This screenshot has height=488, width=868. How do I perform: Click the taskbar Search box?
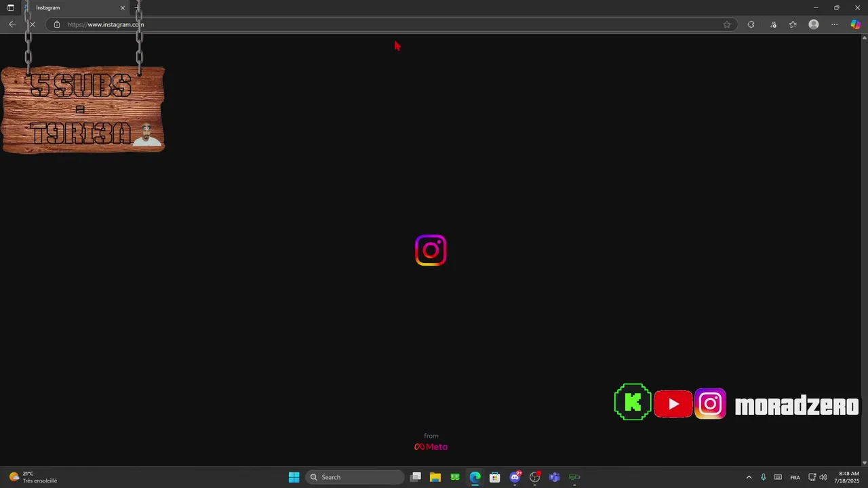click(x=355, y=477)
